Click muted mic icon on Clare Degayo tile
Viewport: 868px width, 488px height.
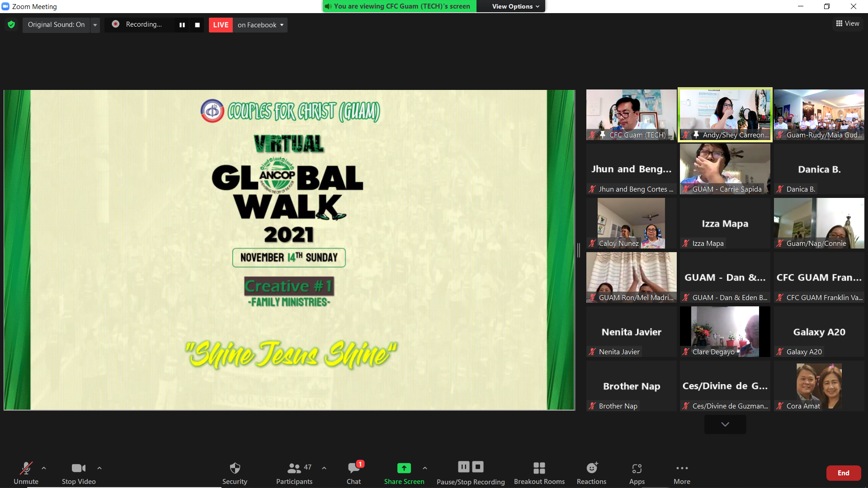[x=686, y=352]
